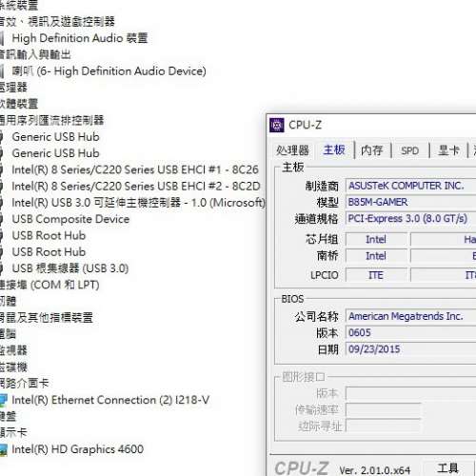Switch to the 处理器 tab in CPU-Z
Image resolution: width=476 pixels, height=476 pixels.
[292, 150]
